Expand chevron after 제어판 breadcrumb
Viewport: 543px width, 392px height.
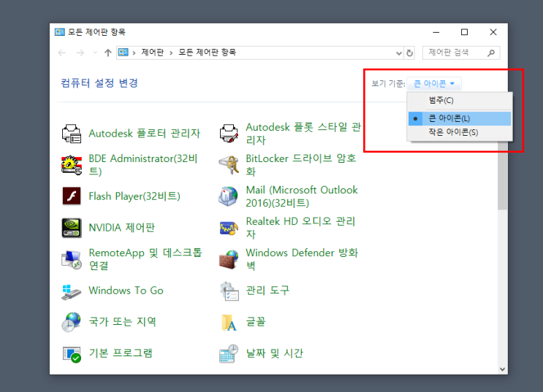pyautogui.click(x=171, y=53)
